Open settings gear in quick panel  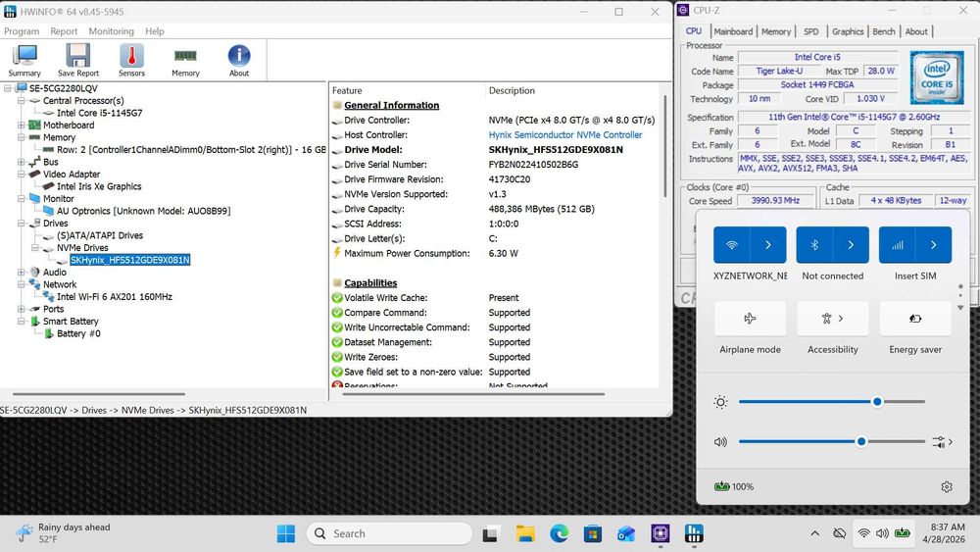tap(947, 487)
